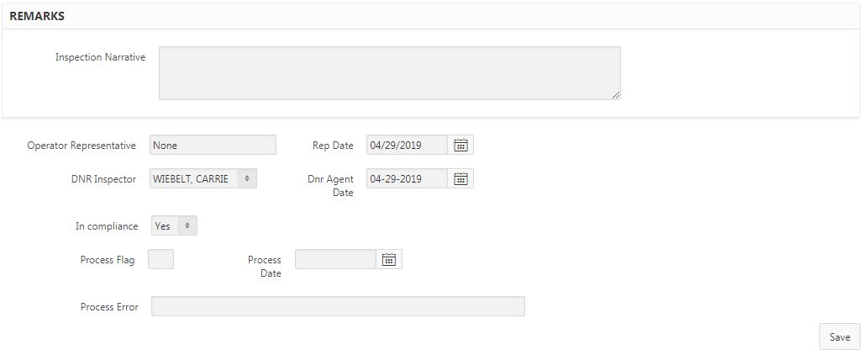Click the Inspection Narrative label
The image size is (868, 355).
[100, 57]
